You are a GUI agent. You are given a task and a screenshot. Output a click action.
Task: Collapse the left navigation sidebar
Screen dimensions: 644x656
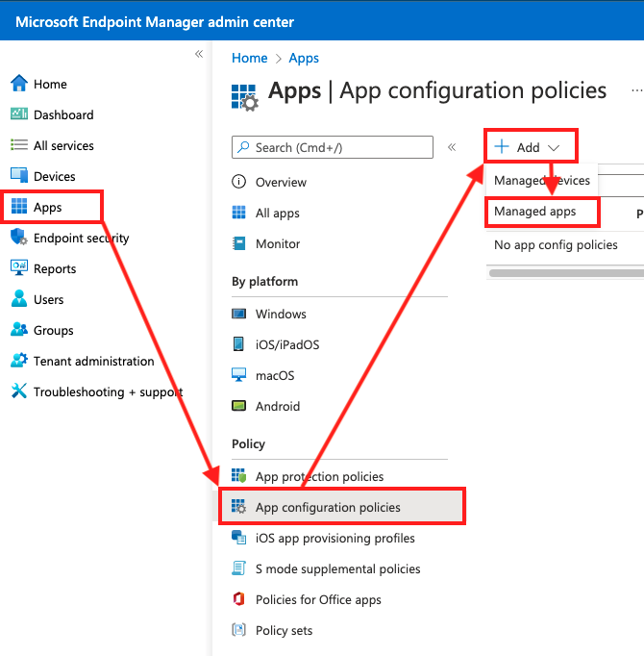tap(199, 54)
